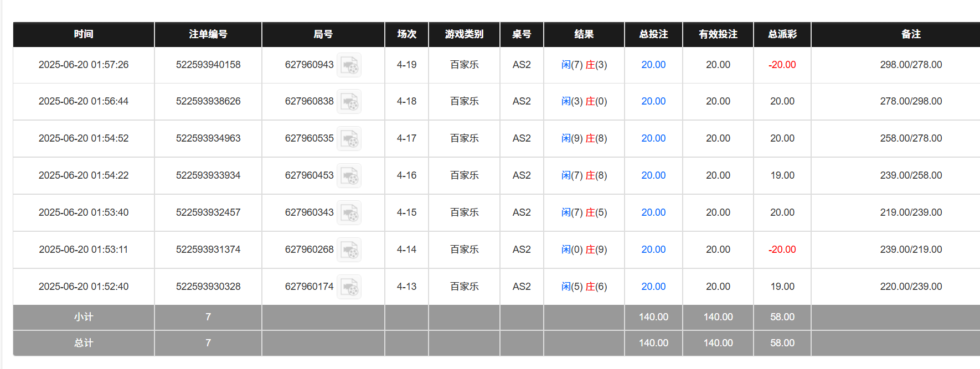
Task: Open replay icon for round 627960268
Action: pyautogui.click(x=349, y=250)
